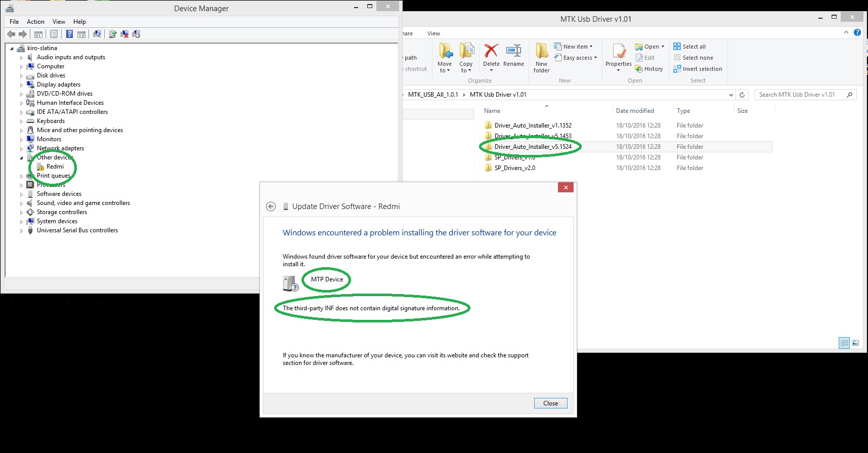This screenshot has width=868, height=453.
Task: Open the address bar history dropdown
Action: point(731,95)
